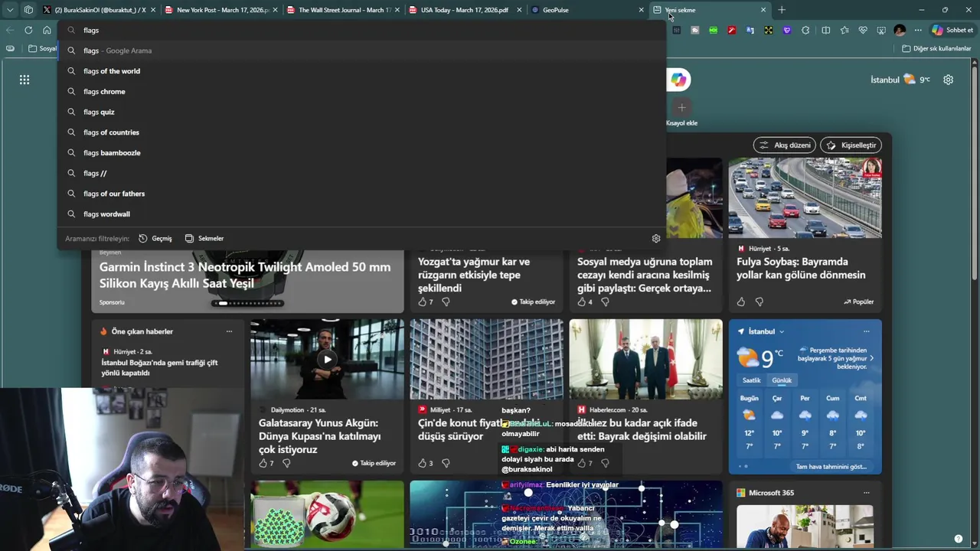
Task: Open Öne çıkan haberler more options
Action: tap(229, 331)
